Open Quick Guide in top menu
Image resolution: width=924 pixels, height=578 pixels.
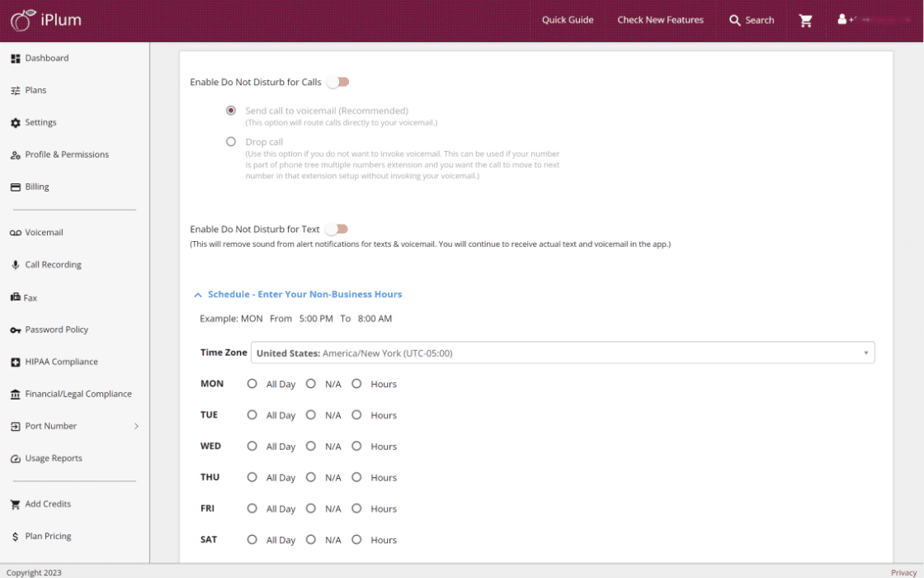pos(568,20)
